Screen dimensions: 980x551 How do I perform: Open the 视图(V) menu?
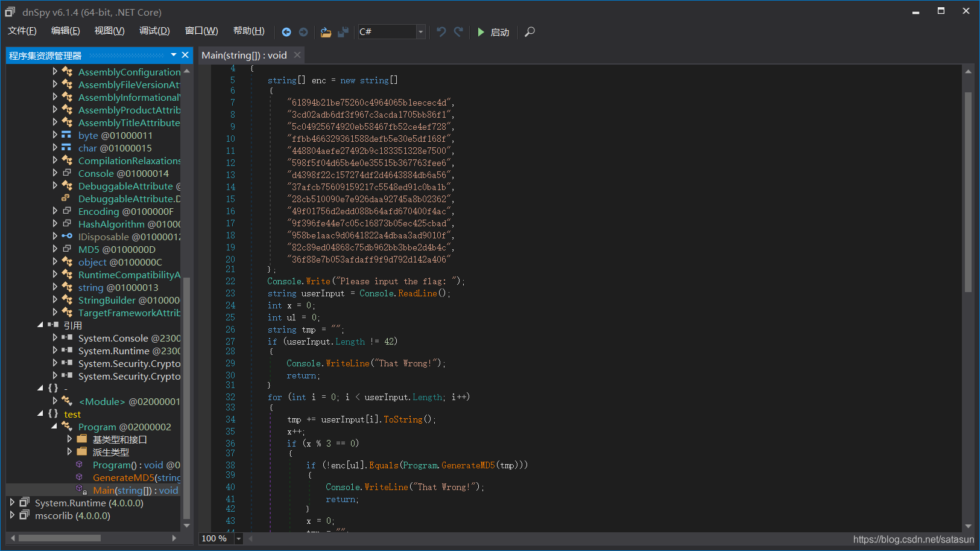(x=109, y=31)
